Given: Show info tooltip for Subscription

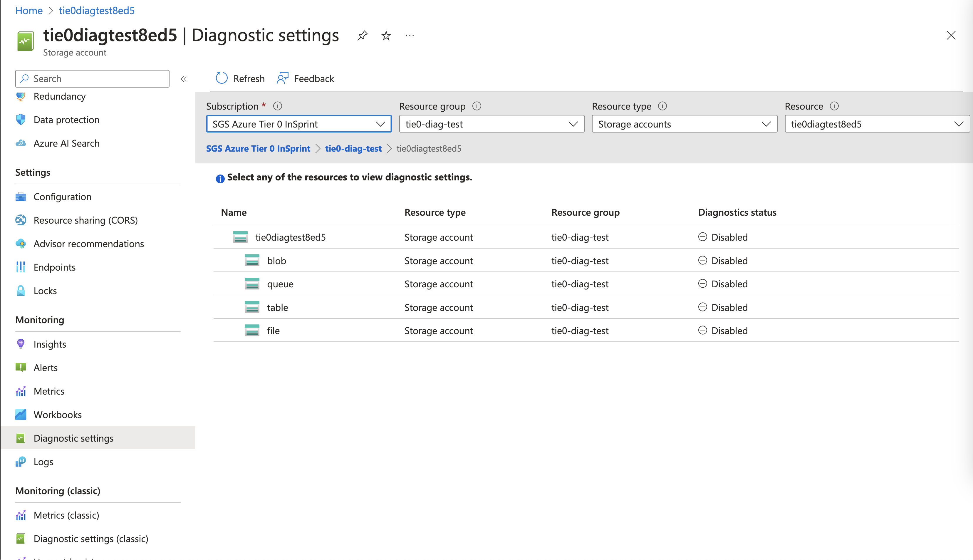Looking at the screenshot, I should (x=277, y=106).
